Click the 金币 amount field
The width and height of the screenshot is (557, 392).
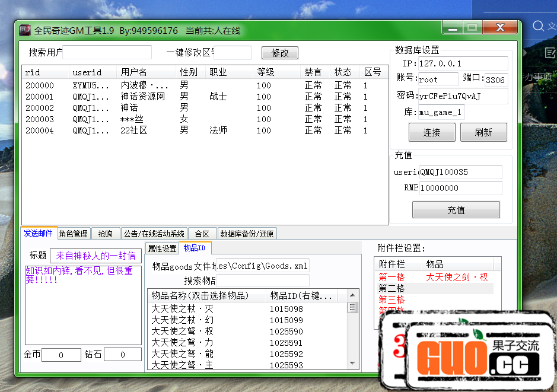click(x=61, y=355)
